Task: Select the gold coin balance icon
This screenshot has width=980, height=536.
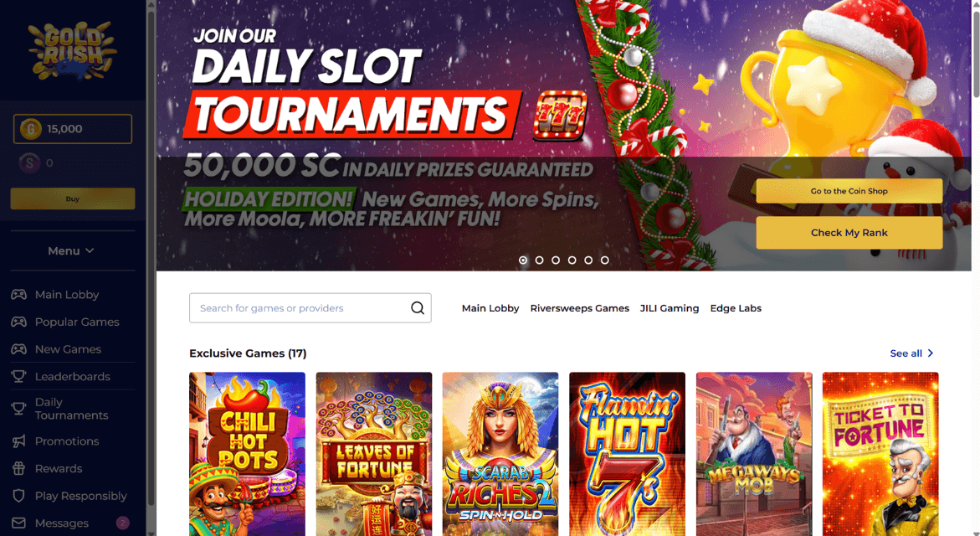Action: [x=31, y=129]
